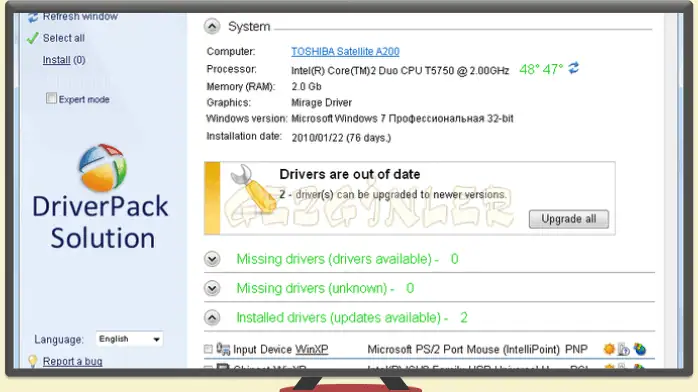Expand Missing drivers (unknown) section
The width and height of the screenshot is (698, 392).
[212, 288]
